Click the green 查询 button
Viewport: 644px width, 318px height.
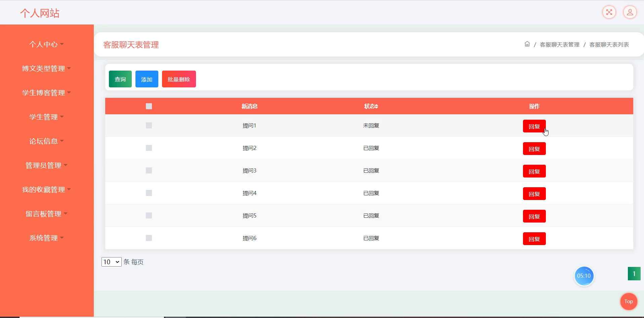120,79
